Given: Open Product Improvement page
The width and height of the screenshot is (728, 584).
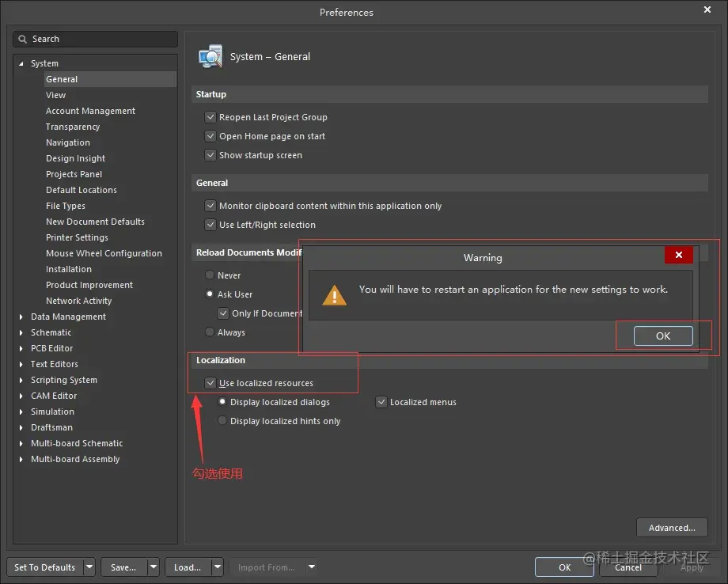Looking at the screenshot, I should coord(89,285).
